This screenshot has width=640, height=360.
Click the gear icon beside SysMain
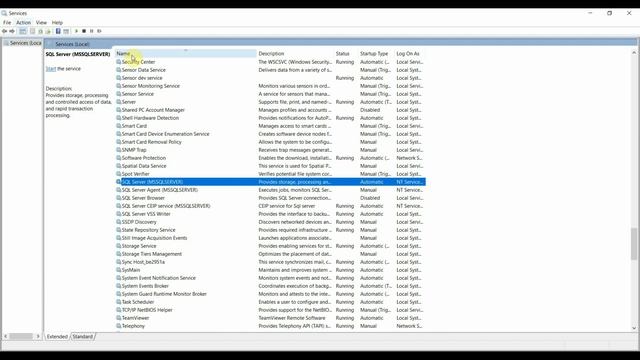tap(119, 270)
